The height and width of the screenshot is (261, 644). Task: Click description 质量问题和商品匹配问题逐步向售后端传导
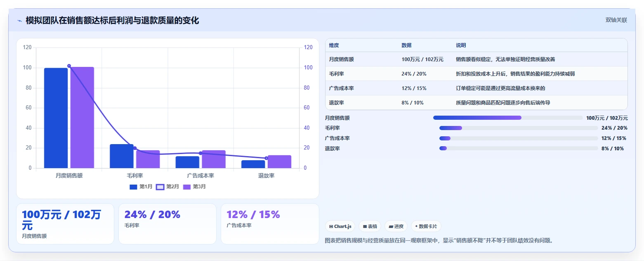coord(503,103)
